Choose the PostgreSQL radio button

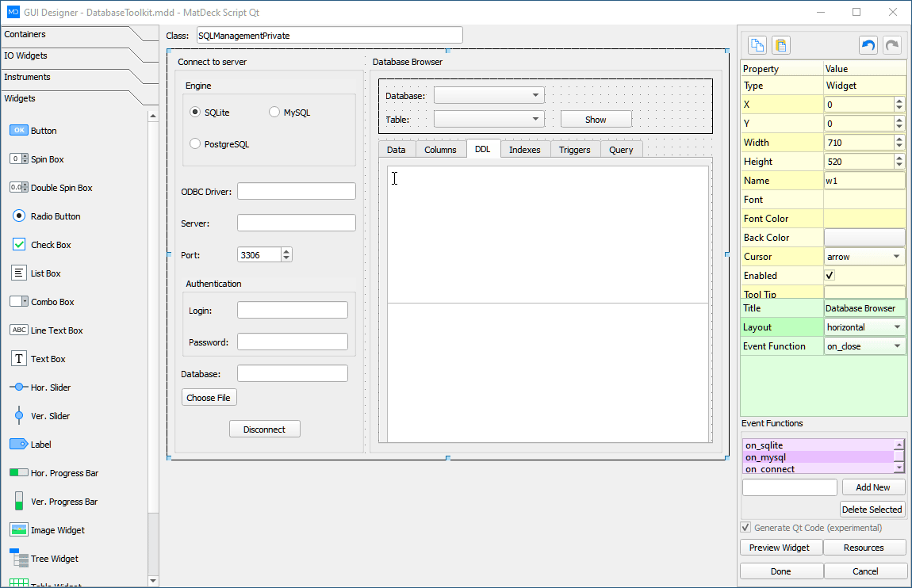[x=195, y=144]
